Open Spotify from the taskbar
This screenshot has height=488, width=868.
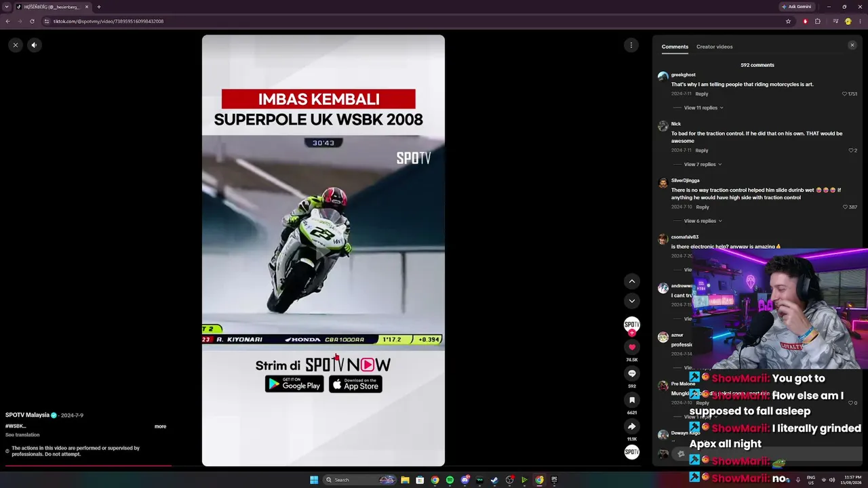pos(450,480)
